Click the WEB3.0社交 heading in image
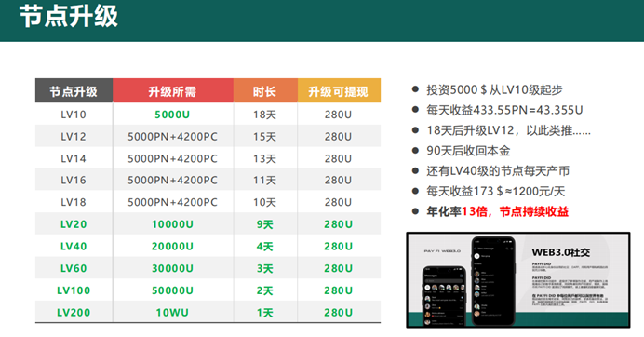644x337 pixels. tap(560, 252)
